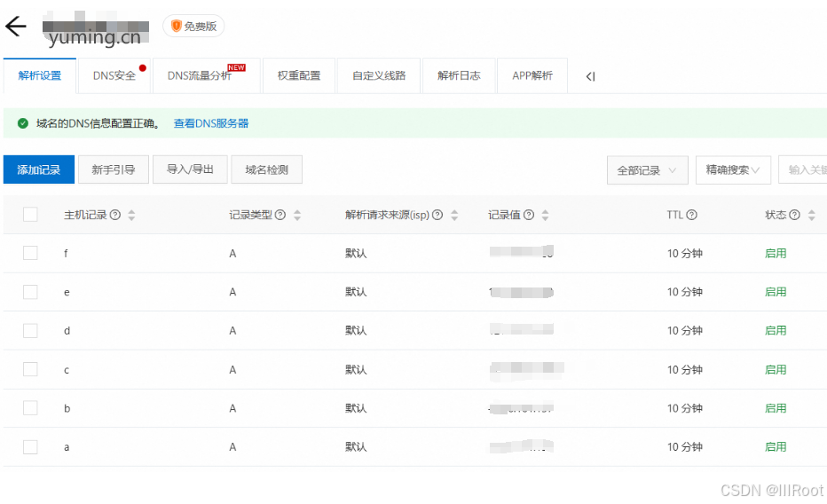The image size is (827, 504).
Task: Click 启用 status in row f
Action: [x=776, y=253]
